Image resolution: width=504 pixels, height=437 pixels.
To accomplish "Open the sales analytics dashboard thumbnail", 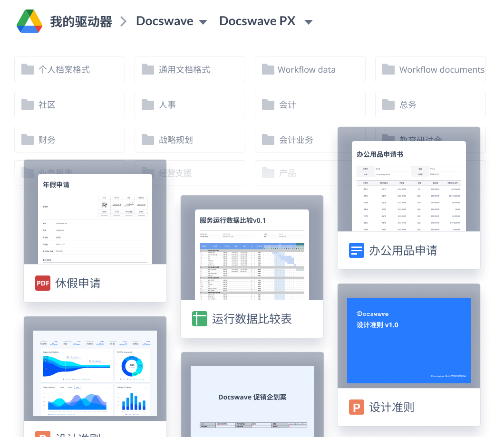I will tap(95, 373).
